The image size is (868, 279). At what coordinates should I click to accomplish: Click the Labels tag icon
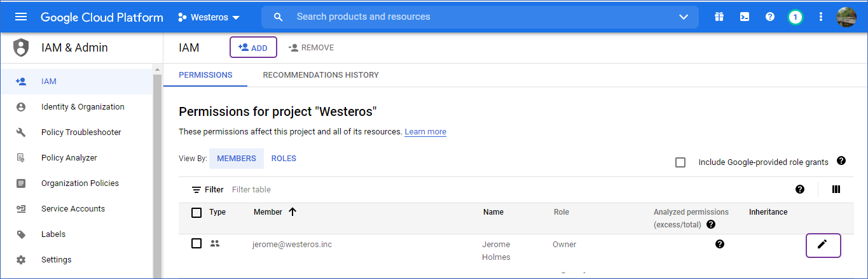point(21,234)
